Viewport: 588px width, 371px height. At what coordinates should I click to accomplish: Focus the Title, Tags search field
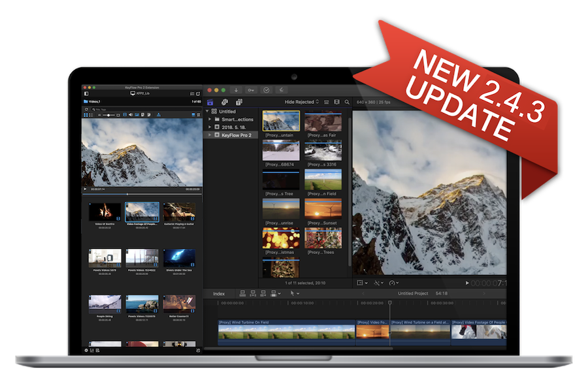(x=146, y=110)
